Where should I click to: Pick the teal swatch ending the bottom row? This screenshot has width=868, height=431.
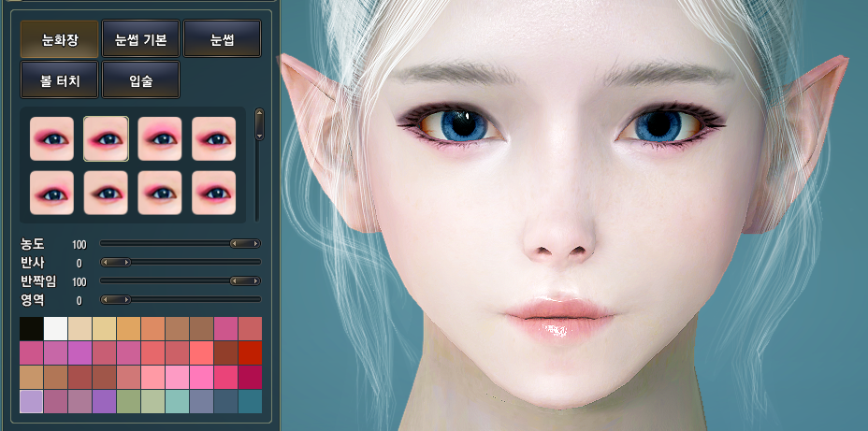(x=251, y=402)
